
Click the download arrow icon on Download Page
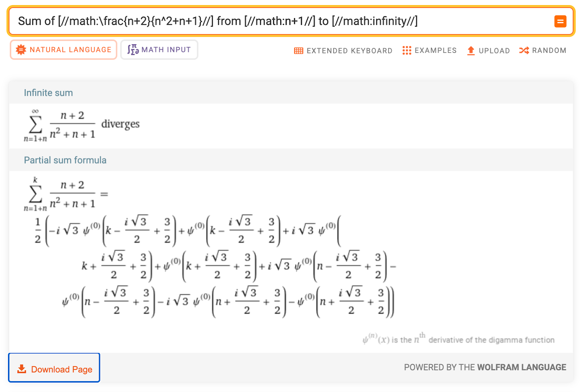pos(22,369)
